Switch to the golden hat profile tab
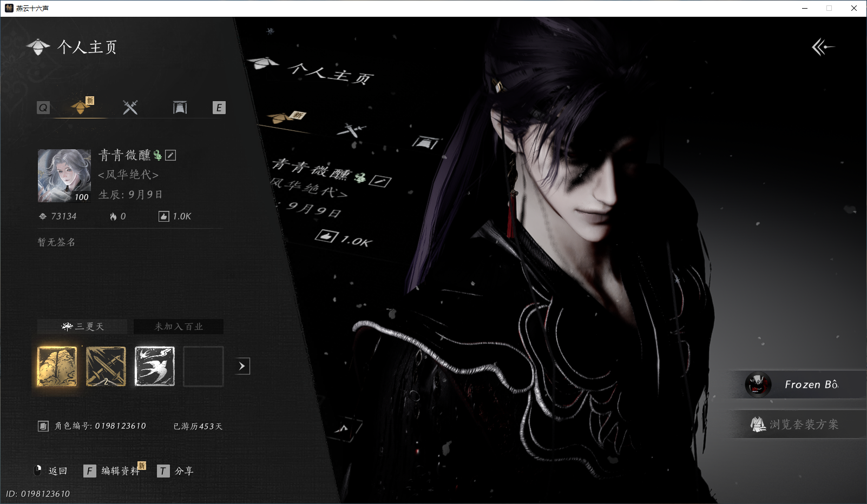Screen dimensions: 867x504 tap(81, 107)
